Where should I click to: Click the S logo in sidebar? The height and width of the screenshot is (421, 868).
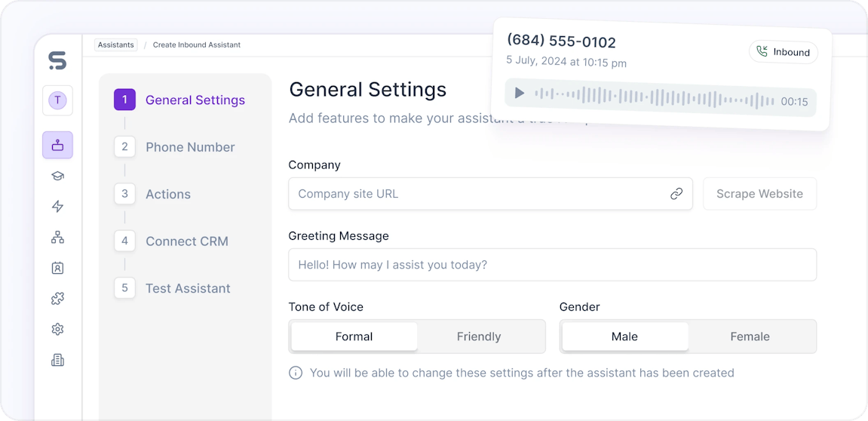[x=57, y=60]
